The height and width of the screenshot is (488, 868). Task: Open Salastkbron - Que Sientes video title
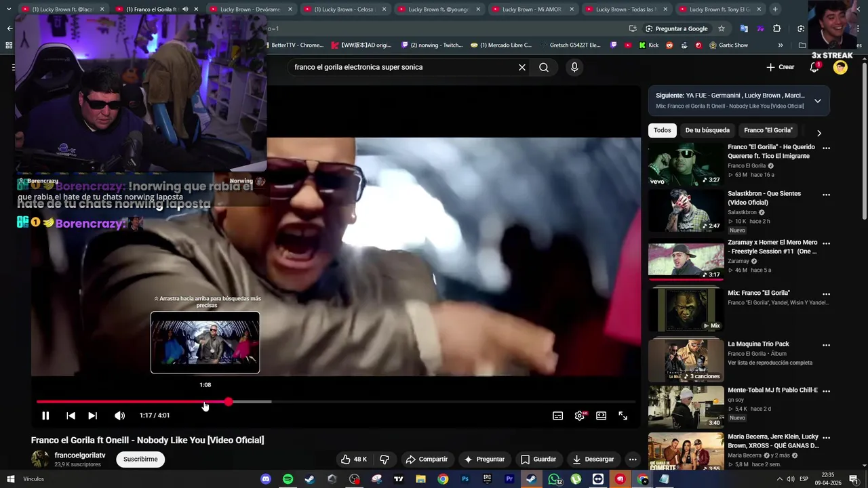[x=764, y=198]
